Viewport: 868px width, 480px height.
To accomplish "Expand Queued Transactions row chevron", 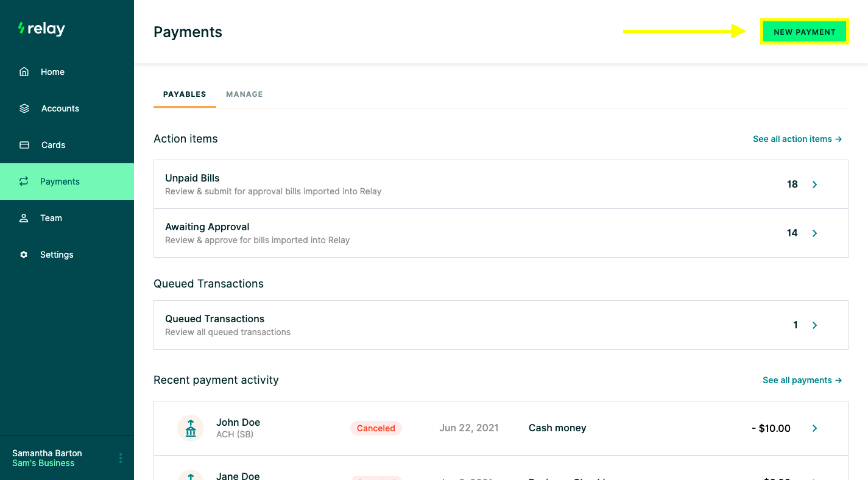I will (x=815, y=325).
